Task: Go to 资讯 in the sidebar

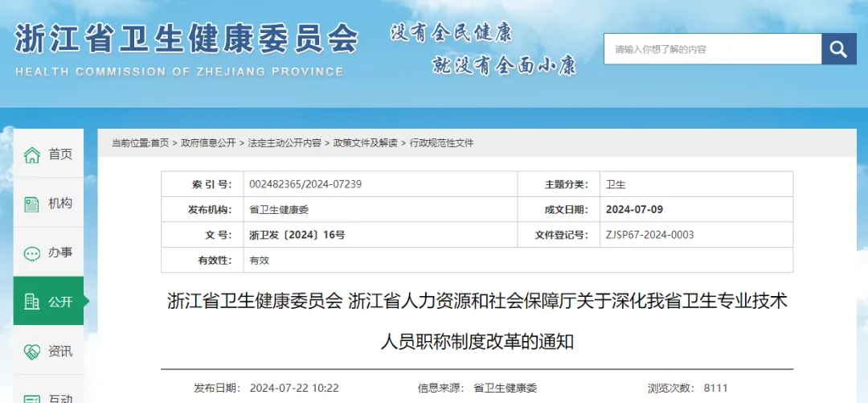Action: 60,352
